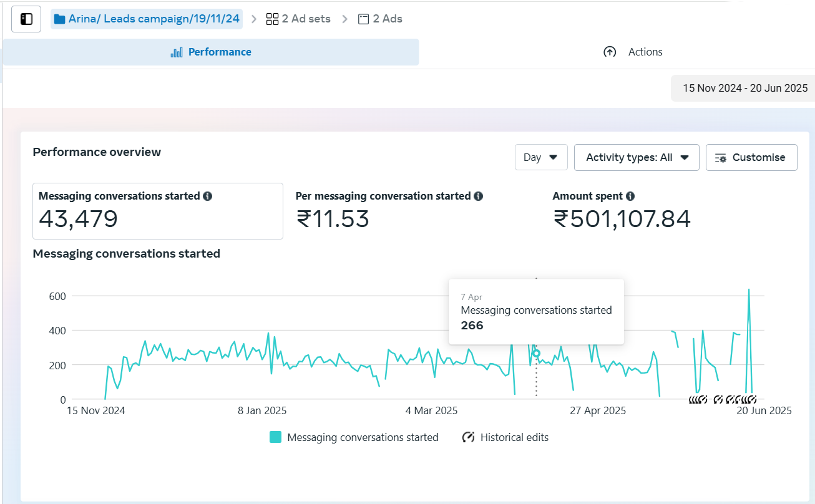Click the ad sets grid icon
Image resolution: width=815 pixels, height=504 pixels.
pyautogui.click(x=272, y=19)
